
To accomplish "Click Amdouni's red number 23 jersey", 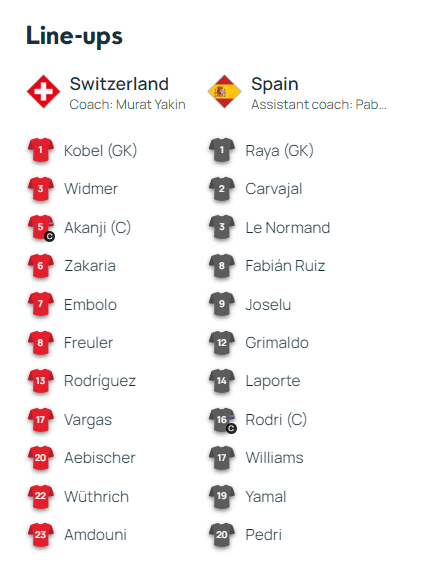I will pos(41,535).
